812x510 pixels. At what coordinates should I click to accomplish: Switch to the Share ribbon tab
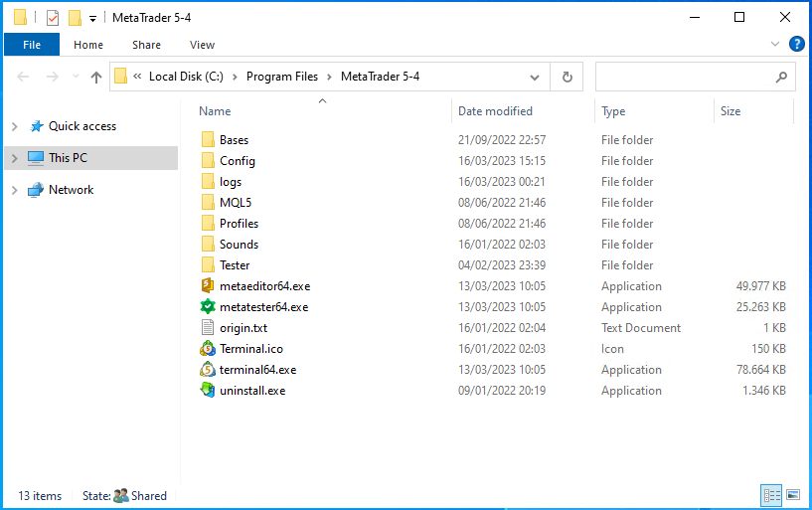coord(146,45)
